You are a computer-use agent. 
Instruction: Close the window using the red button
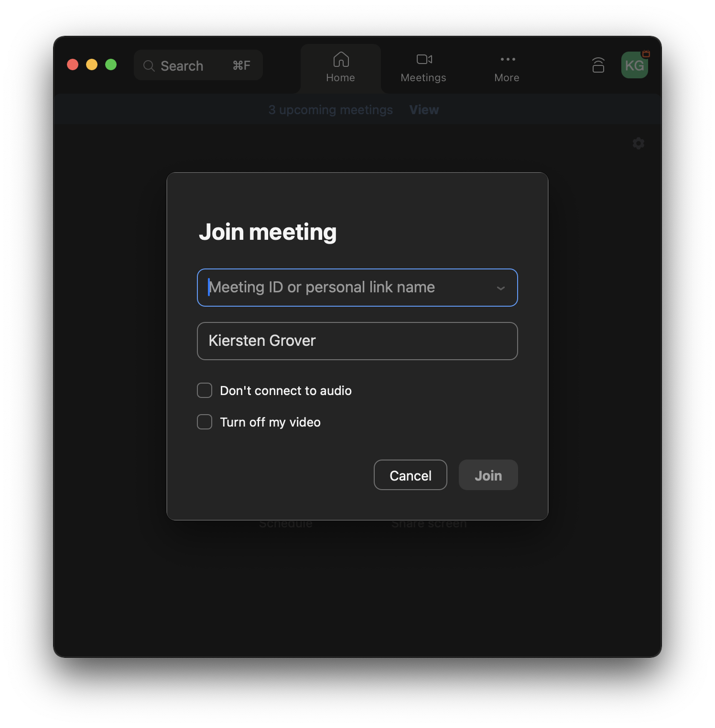point(73,64)
